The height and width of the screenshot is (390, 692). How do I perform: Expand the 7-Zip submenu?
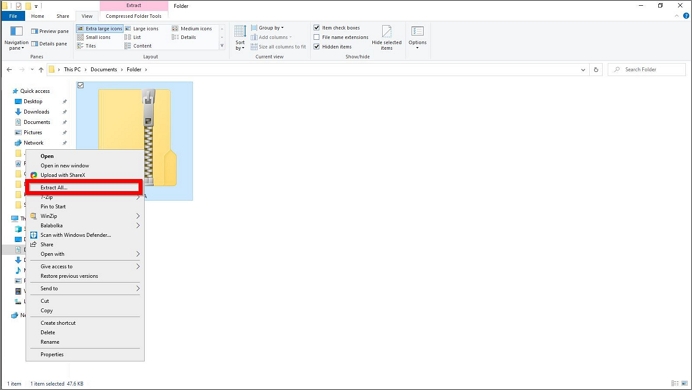pyautogui.click(x=85, y=197)
